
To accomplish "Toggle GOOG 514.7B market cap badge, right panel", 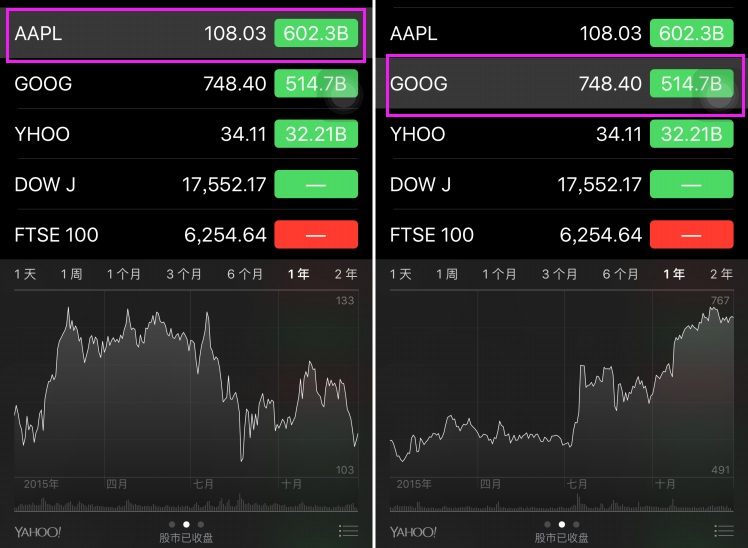I will tap(691, 83).
